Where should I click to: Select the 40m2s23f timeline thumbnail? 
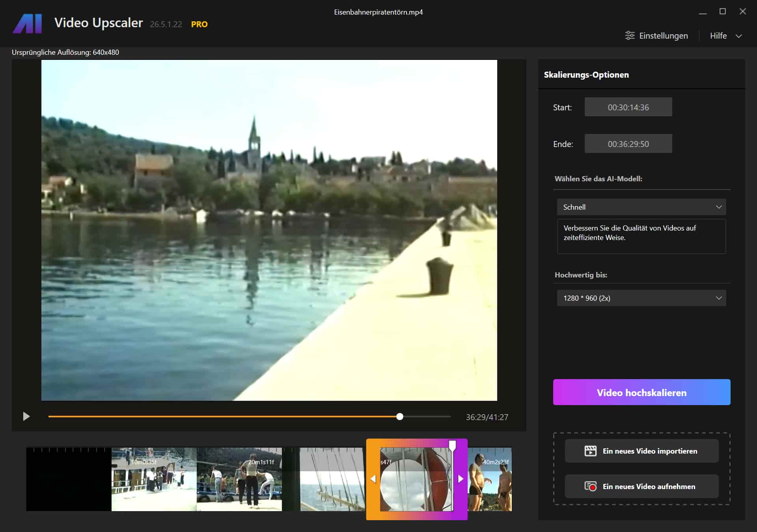coord(490,479)
